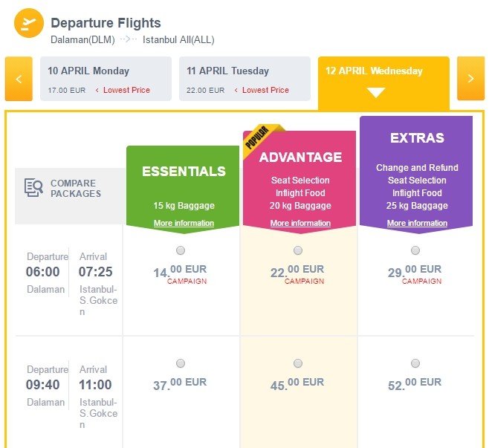Open More information under Extras
Viewport: 489px width, 448px height.
417,224
